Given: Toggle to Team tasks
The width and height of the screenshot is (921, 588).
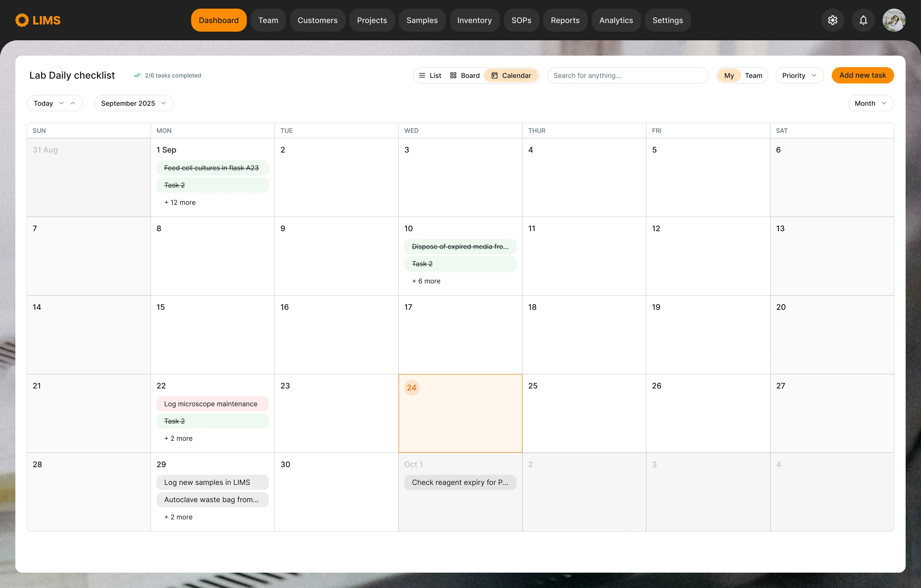Looking at the screenshot, I should pos(753,75).
